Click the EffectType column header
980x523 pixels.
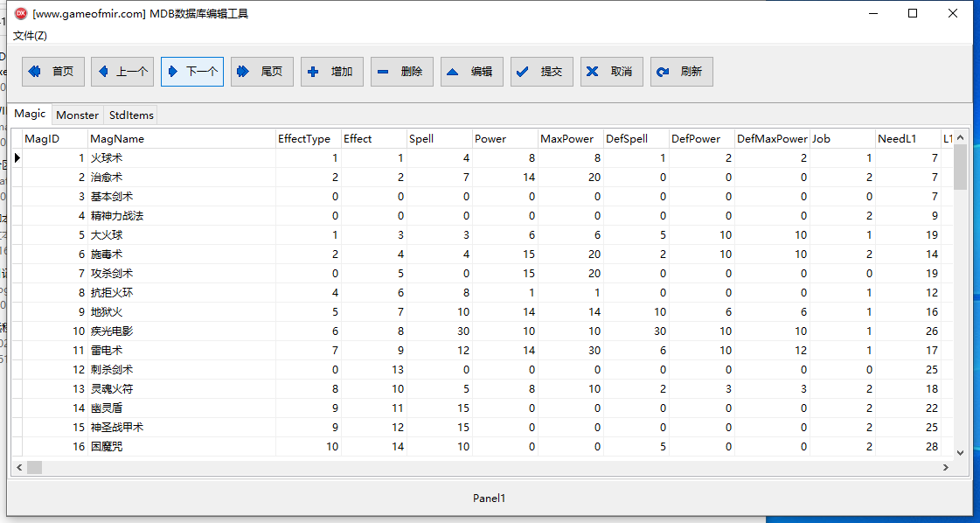coord(309,139)
